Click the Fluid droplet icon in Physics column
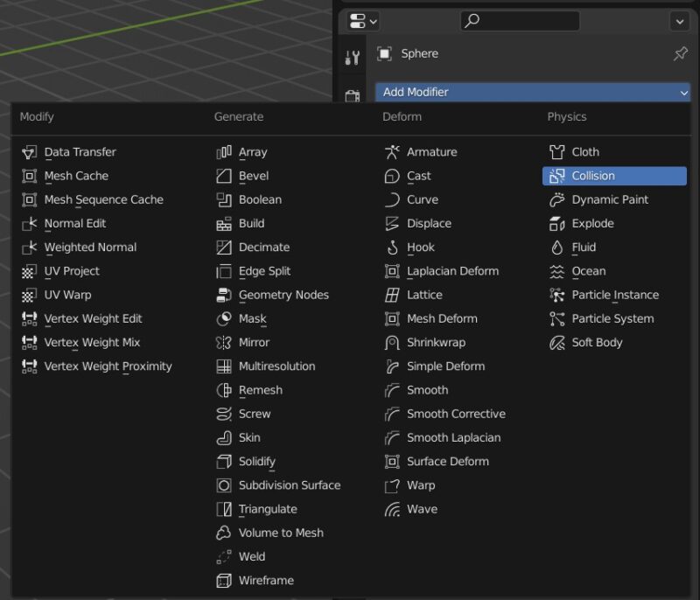700x600 pixels. (x=556, y=247)
